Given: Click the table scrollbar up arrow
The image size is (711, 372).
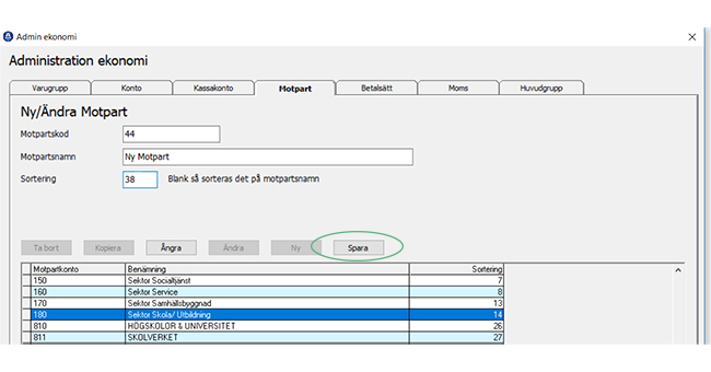Looking at the screenshot, I should 678,270.
